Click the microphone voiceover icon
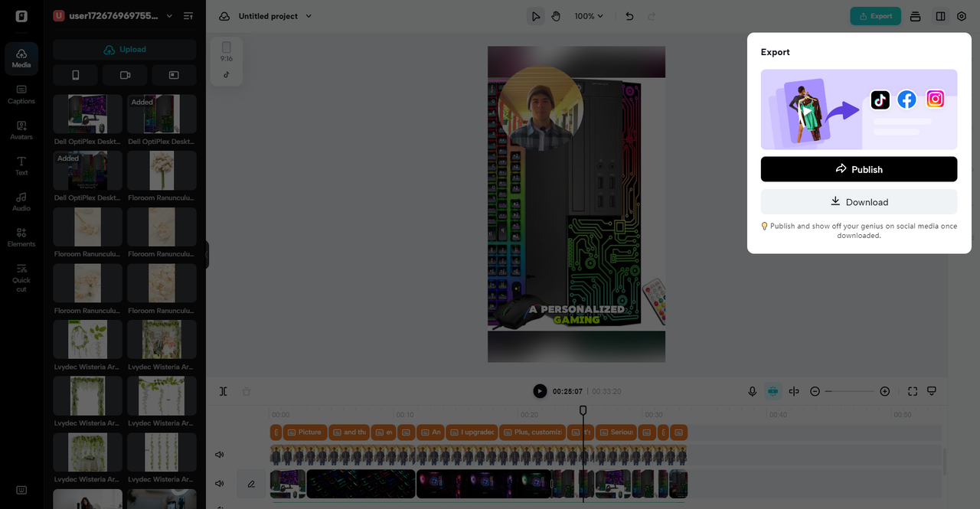The height and width of the screenshot is (509, 980). [x=753, y=391]
